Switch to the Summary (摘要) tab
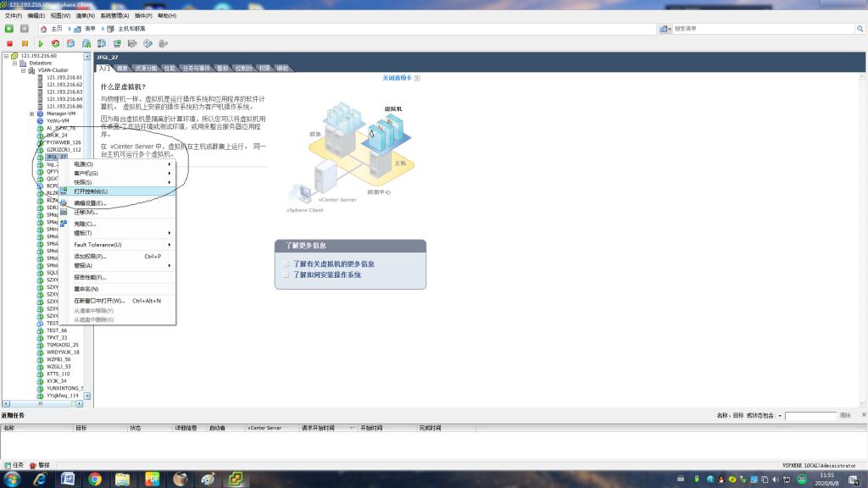The width and height of the screenshot is (868, 488). click(x=122, y=68)
